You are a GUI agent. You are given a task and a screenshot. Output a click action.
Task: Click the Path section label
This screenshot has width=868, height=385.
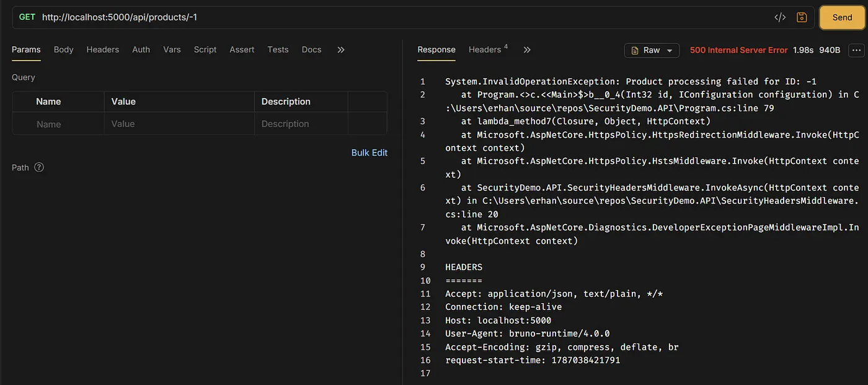pyautogui.click(x=20, y=167)
